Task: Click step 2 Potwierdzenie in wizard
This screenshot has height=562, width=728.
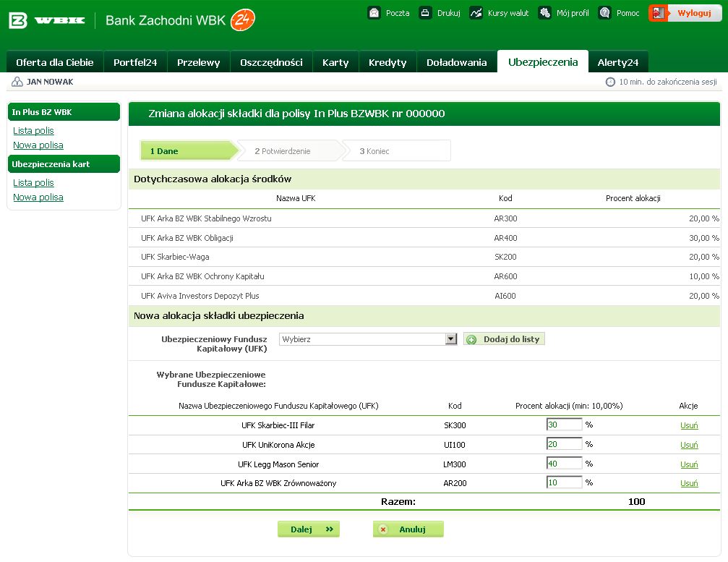Action: [x=291, y=151]
